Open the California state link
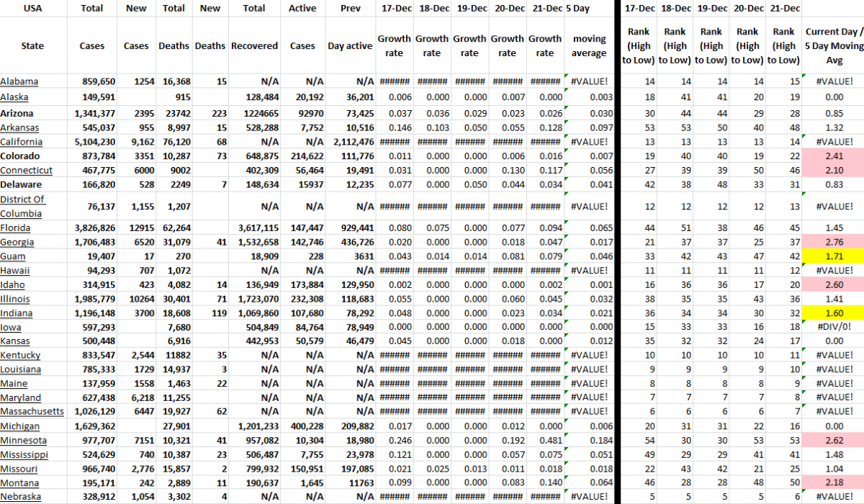 (22, 142)
